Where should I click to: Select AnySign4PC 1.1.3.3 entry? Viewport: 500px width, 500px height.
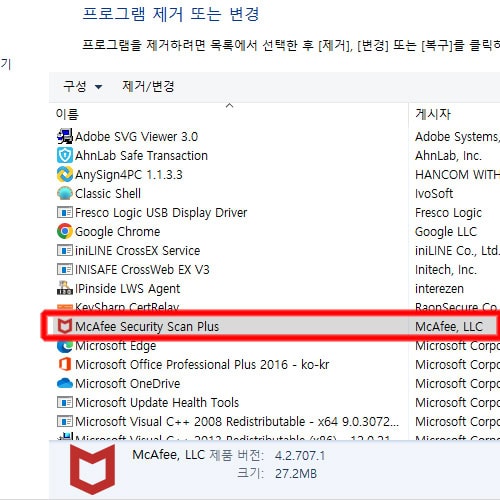129,175
